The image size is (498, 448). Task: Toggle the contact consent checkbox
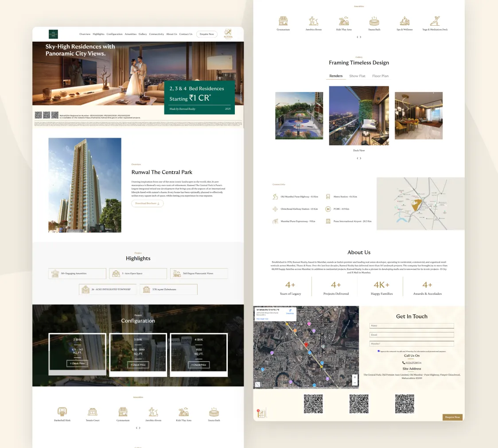pyautogui.click(x=378, y=351)
